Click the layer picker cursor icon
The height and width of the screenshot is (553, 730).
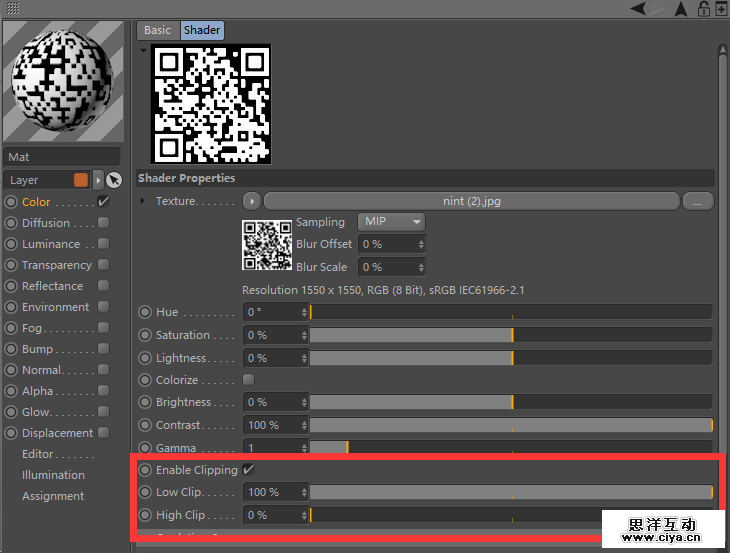(x=114, y=180)
